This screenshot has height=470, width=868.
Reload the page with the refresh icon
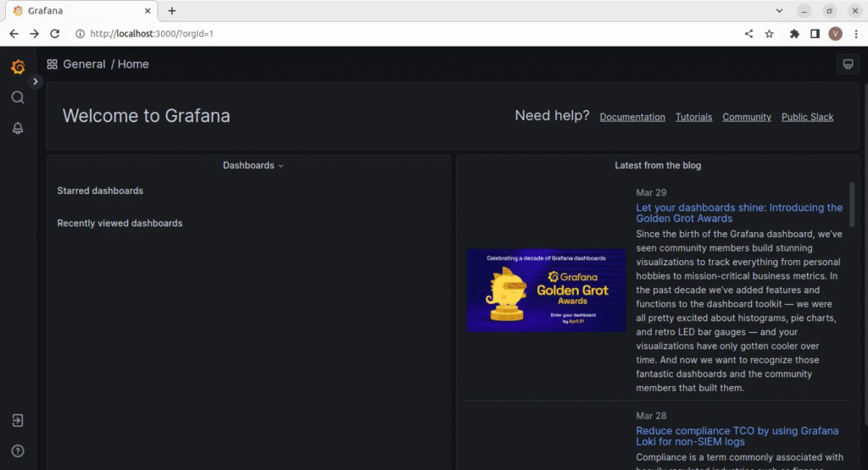coord(55,34)
